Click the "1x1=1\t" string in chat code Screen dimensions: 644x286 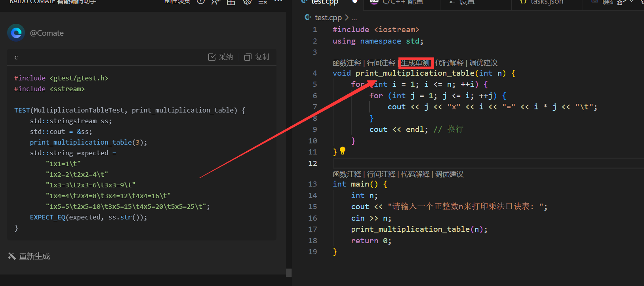[x=63, y=164]
